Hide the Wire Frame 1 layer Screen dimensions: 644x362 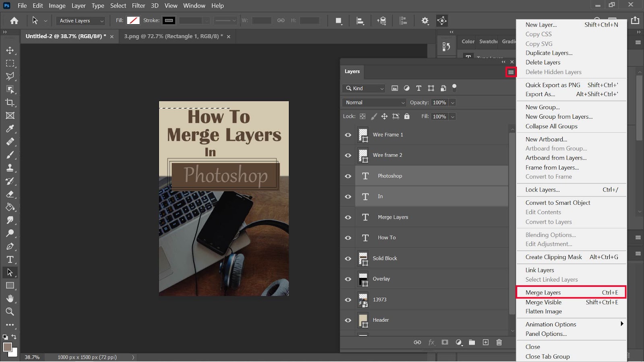(348, 135)
